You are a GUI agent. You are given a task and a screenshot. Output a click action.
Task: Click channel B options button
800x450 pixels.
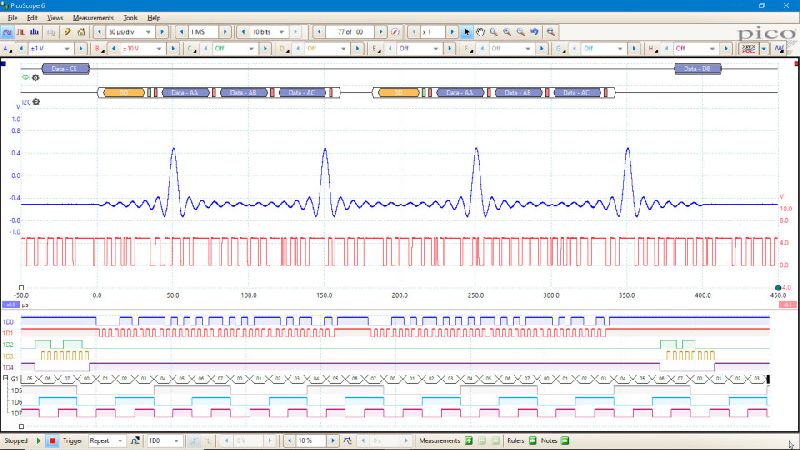click(99, 48)
